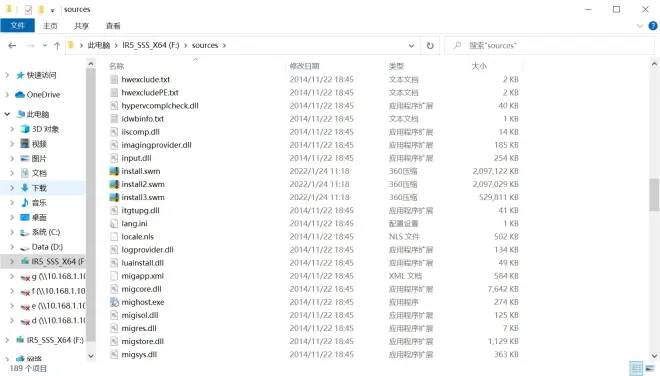The height and width of the screenshot is (376, 660).
Task: Expand the 3D 对象 tree node
Action: [12, 129]
